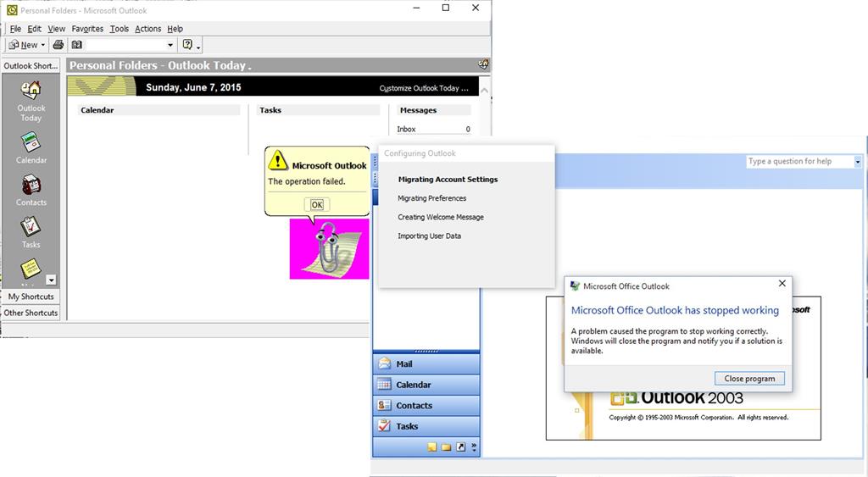The width and height of the screenshot is (868, 477).
Task: Open the Inbox link under Messages
Action: click(x=406, y=129)
